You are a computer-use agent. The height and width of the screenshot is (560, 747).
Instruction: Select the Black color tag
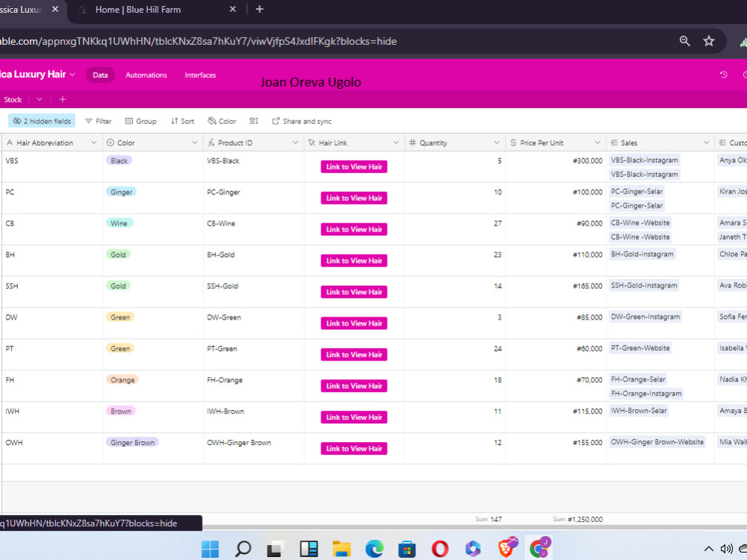click(x=119, y=161)
